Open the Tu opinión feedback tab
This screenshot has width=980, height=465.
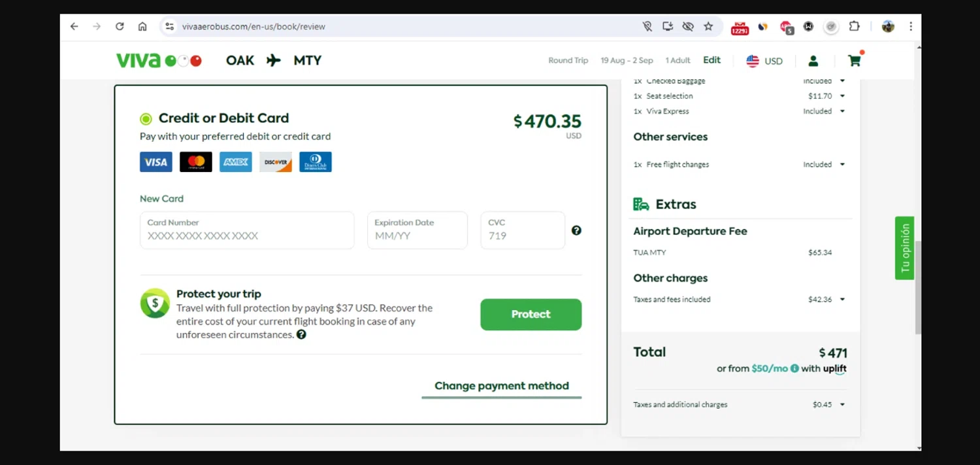[905, 248]
